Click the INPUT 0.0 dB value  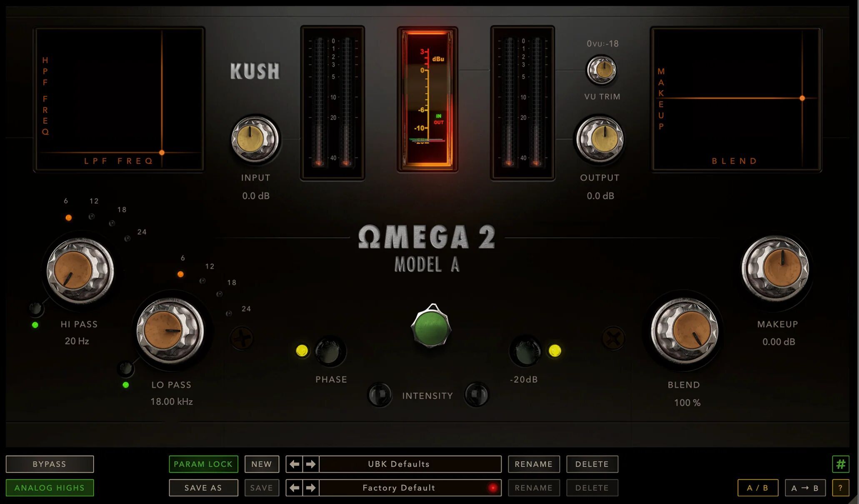click(x=256, y=196)
